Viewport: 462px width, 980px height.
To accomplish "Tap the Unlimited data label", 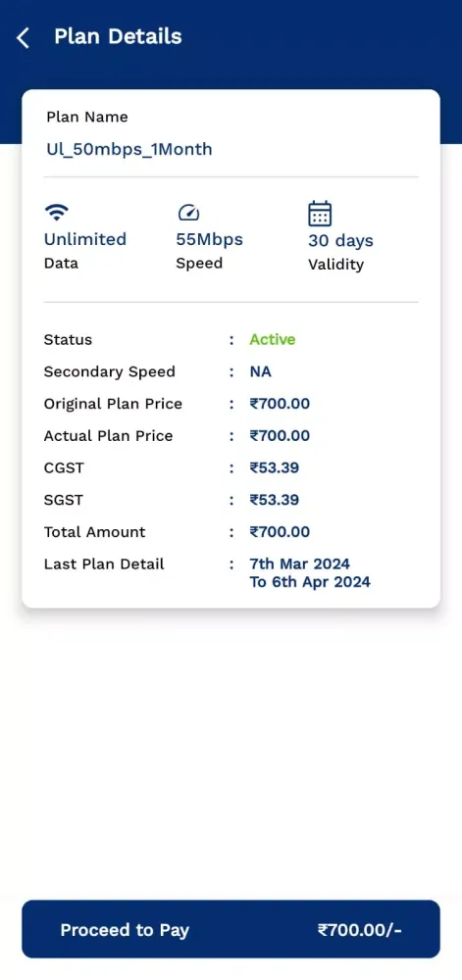I will tap(85, 239).
